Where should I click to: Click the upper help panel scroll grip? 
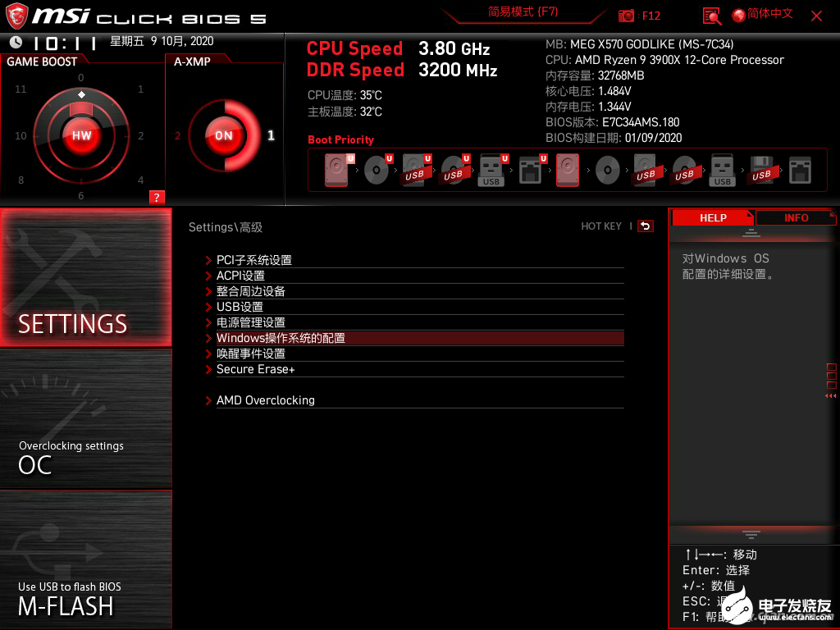click(x=751, y=232)
